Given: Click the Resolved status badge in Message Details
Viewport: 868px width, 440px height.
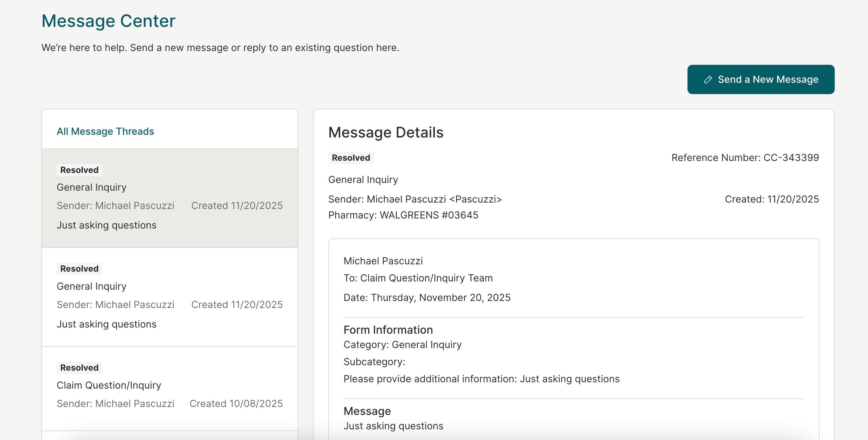Looking at the screenshot, I should tap(351, 157).
